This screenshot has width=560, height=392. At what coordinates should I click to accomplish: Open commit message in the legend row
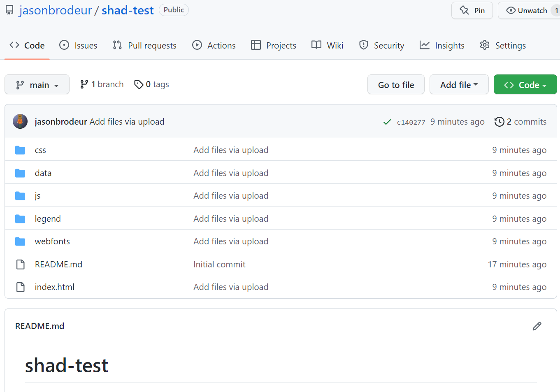click(x=231, y=219)
